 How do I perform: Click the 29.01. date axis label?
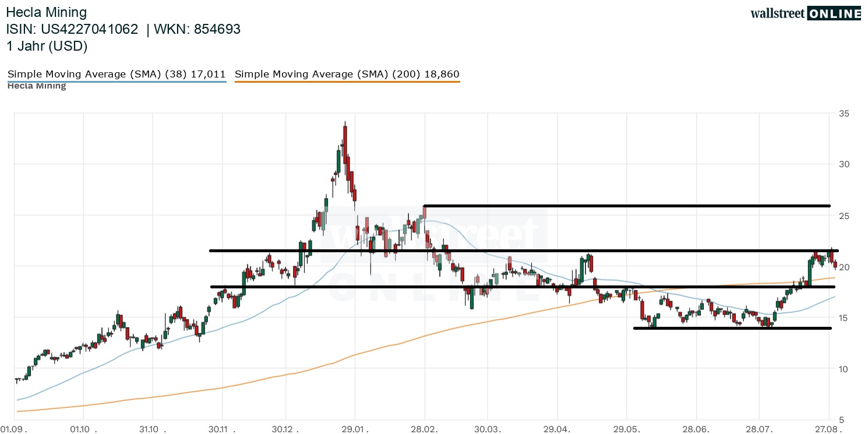355,428
